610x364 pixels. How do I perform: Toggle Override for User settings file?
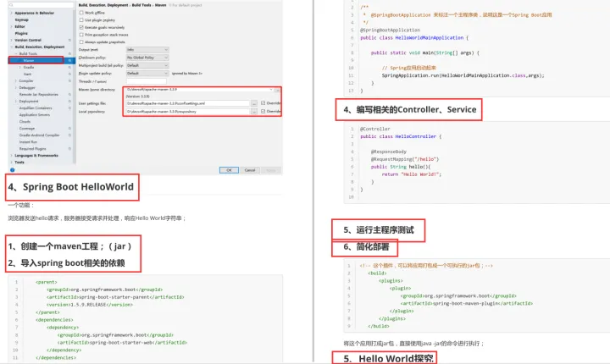point(263,103)
